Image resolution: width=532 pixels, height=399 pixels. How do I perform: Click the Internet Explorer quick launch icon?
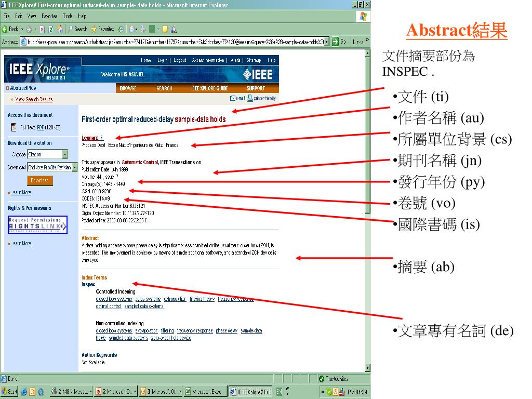click(x=24, y=392)
